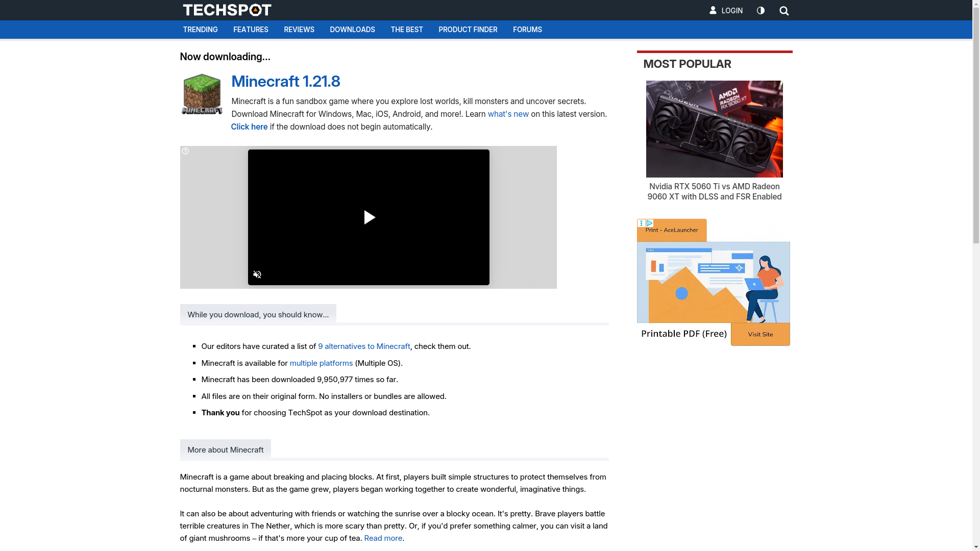This screenshot has height=551, width=980.
Task: Go to PRODUCT FINDER
Action: coord(468,30)
